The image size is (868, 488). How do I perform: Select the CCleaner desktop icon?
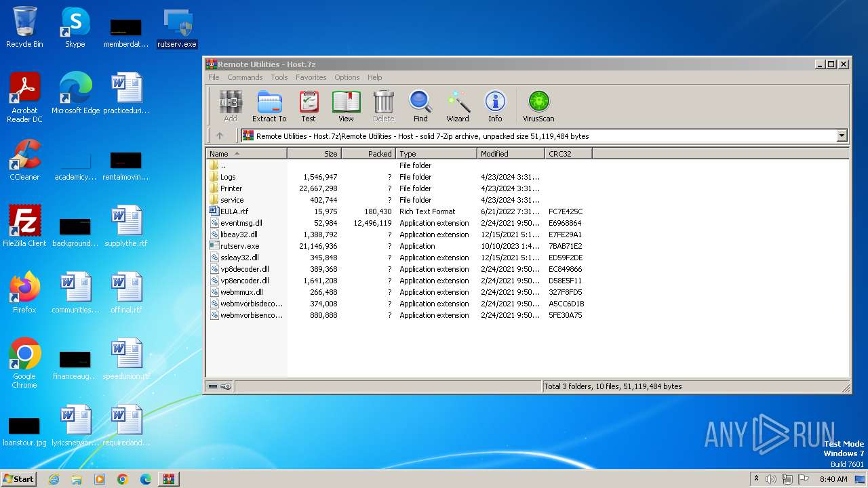click(x=24, y=161)
